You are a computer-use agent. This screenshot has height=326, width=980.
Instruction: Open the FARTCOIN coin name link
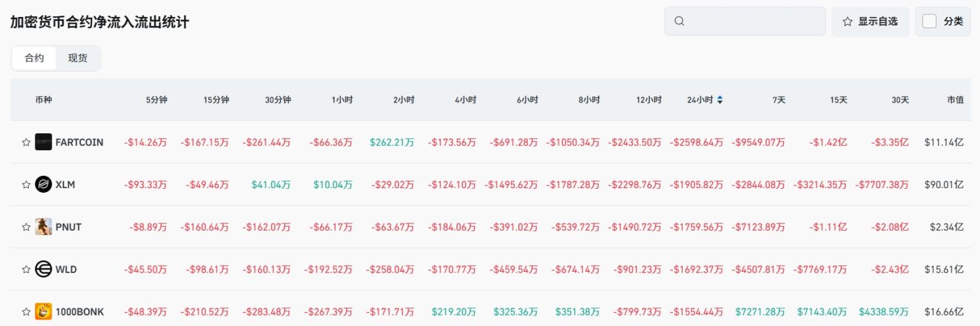coord(79,142)
